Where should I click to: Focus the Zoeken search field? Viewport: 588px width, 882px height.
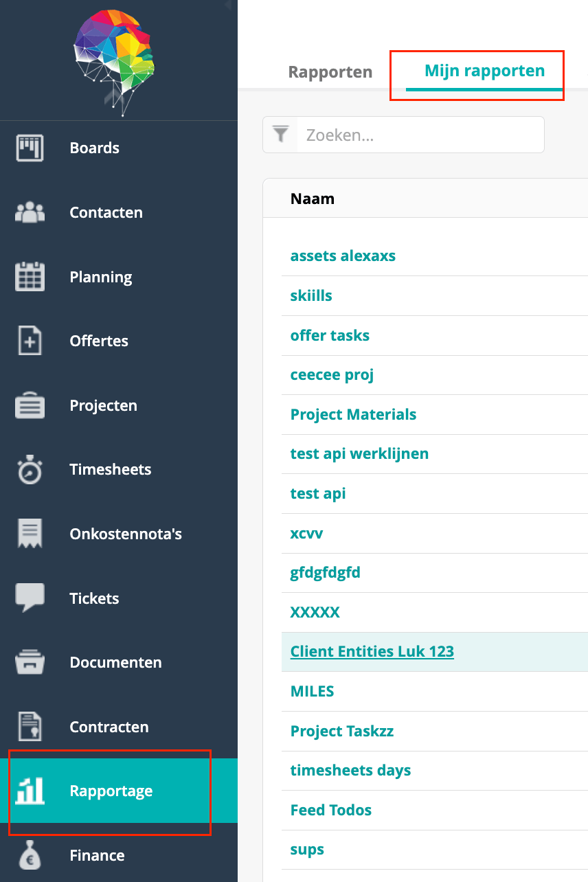(x=420, y=135)
